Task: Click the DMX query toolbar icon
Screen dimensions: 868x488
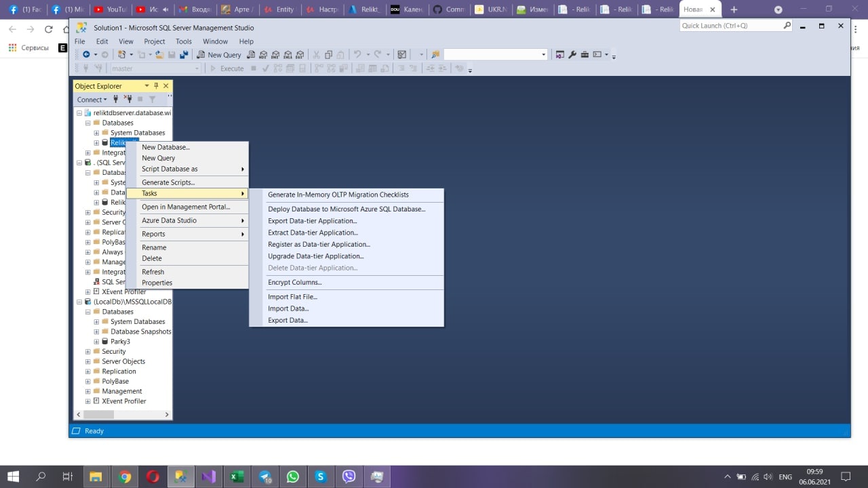Action: 275,55
